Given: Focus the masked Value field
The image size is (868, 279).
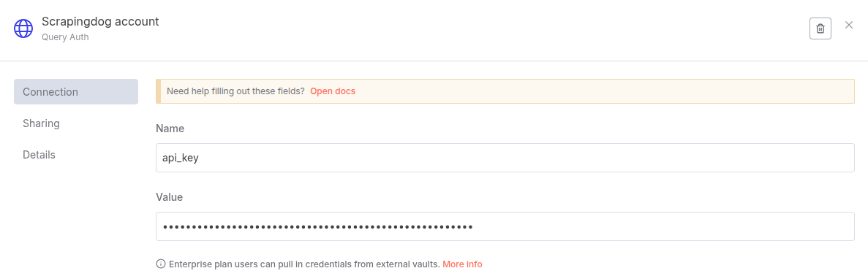Looking at the screenshot, I should pyautogui.click(x=505, y=226).
